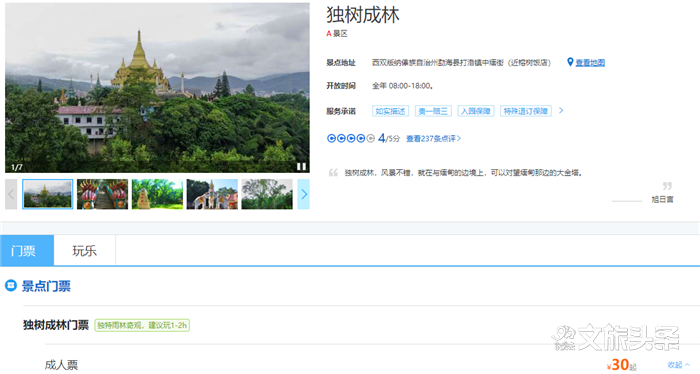Pause the photo slideshow
Viewport: 700px width, 374px height.
(x=301, y=166)
